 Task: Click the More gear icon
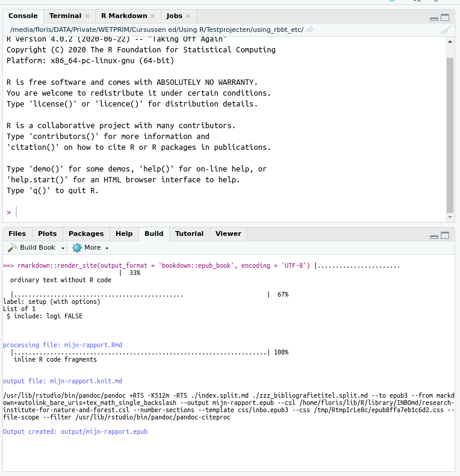pyautogui.click(x=77, y=248)
